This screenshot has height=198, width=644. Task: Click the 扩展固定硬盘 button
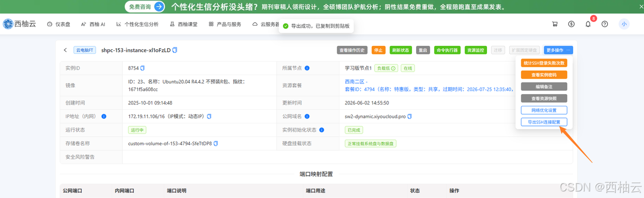click(x=524, y=50)
